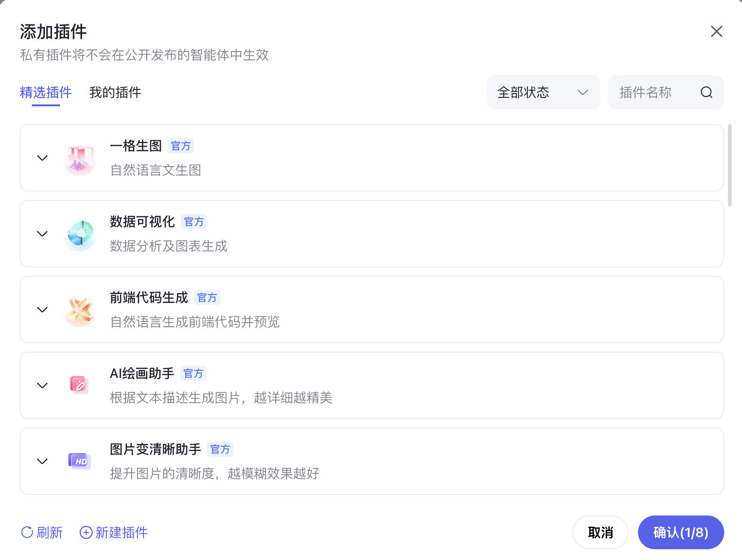The height and width of the screenshot is (560, 742).
Task: Click the plugin list vertical scrollbar
Action: point(730,165)
